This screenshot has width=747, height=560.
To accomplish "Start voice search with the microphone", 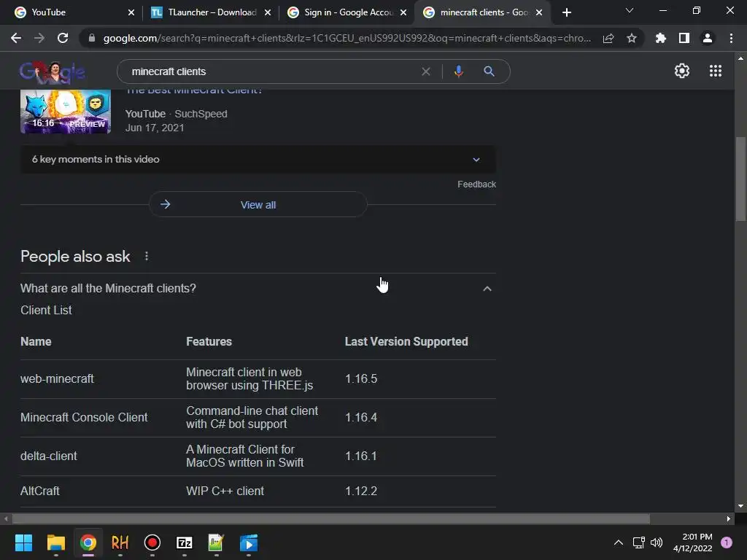I will point(458,71).
